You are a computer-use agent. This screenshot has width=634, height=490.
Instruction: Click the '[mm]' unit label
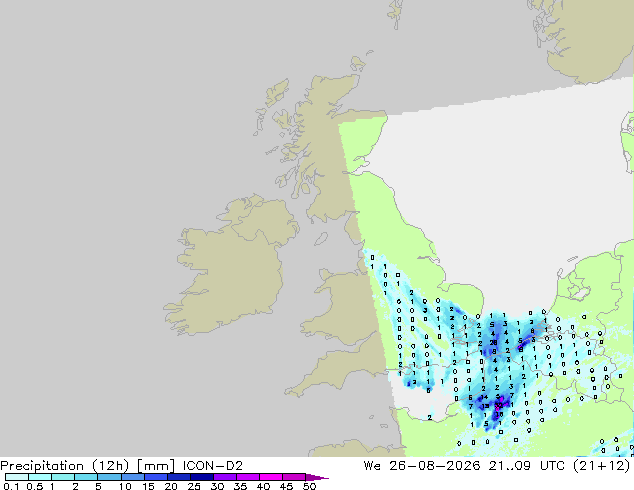pos(156,466)
